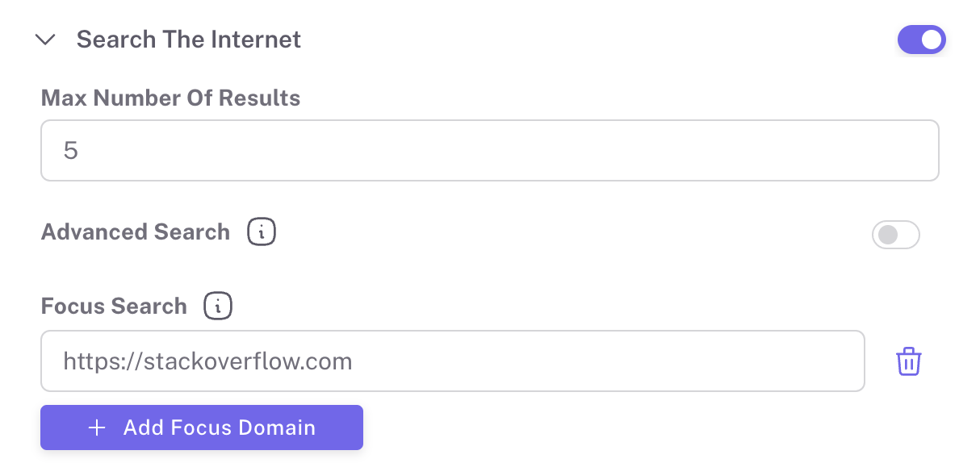Viewport: 980px width, 463px height.
Task: Click the white knob of the purple switch
Action: click(x=932, y=40)
